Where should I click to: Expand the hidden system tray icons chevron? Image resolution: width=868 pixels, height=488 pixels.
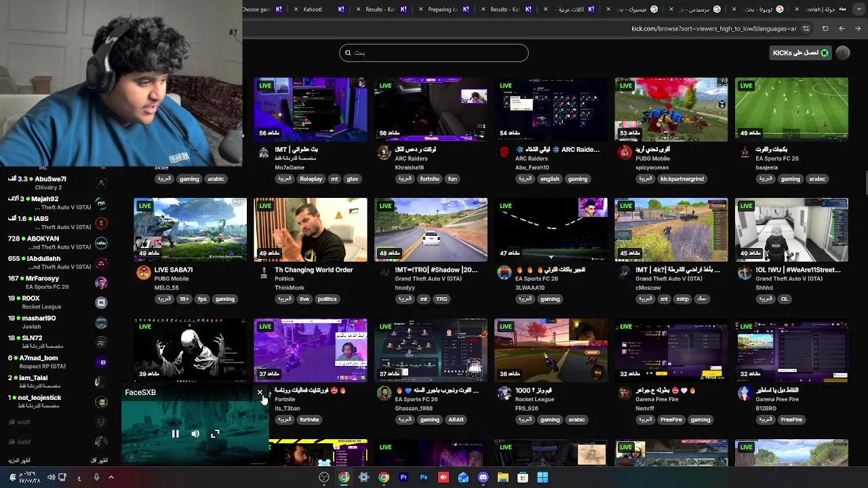point(111,477)
